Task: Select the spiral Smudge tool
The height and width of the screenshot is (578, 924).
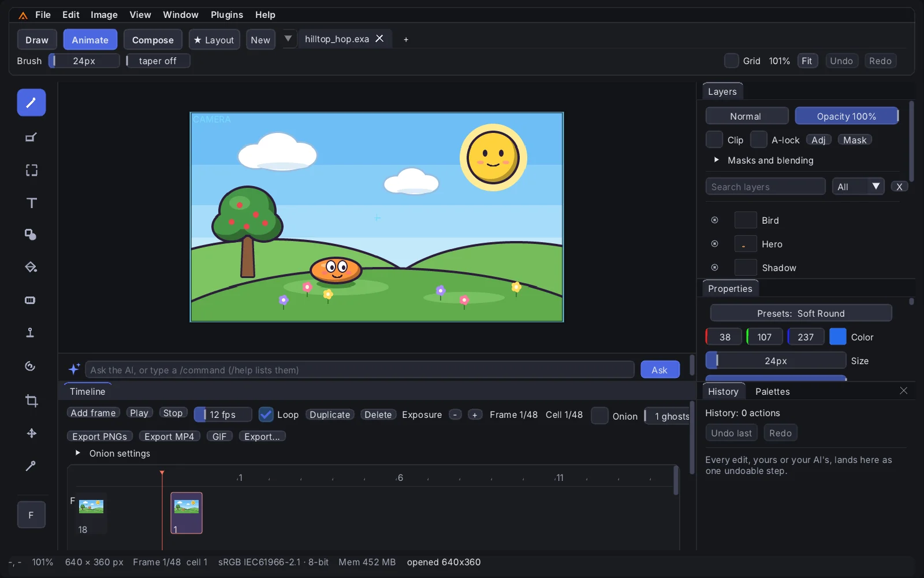Action: click(31, 366)
